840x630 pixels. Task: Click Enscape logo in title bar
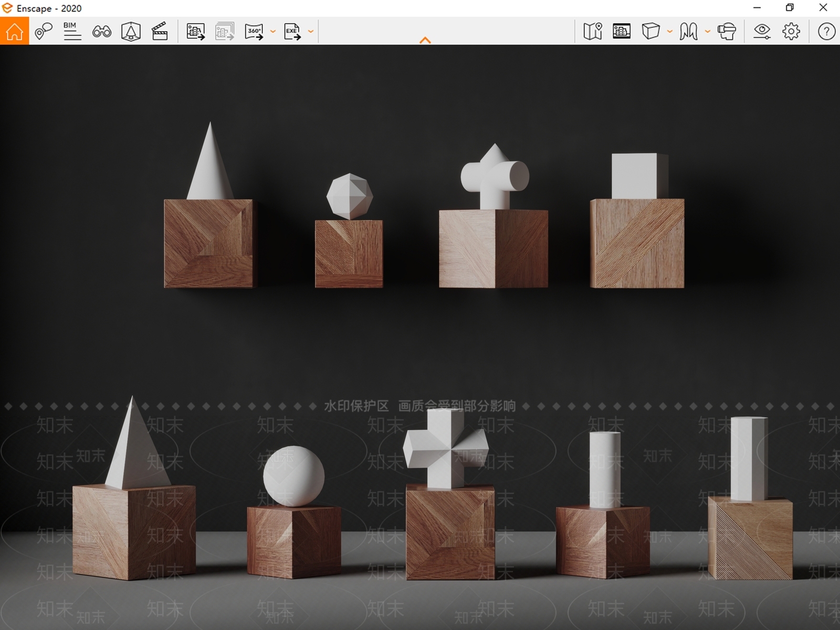(x=7, y=8)
